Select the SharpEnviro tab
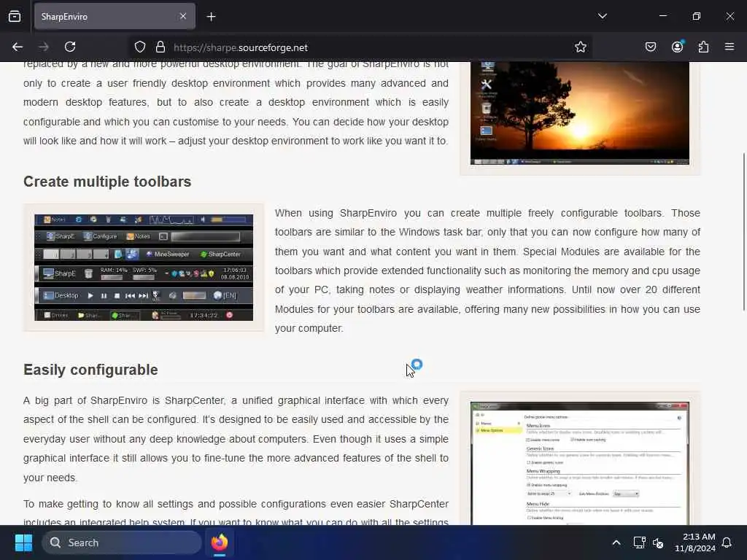Viewport: 747px width, 560px height. [x=115, y=17]
